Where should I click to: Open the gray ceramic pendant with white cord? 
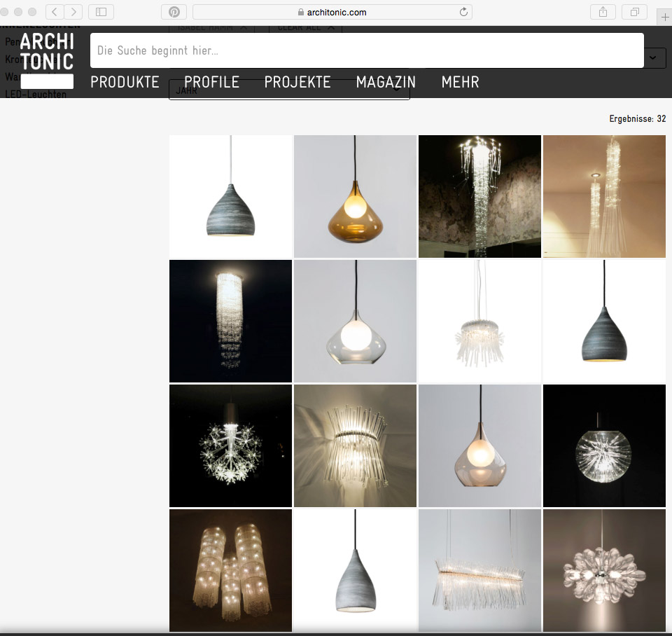point(230,196)
